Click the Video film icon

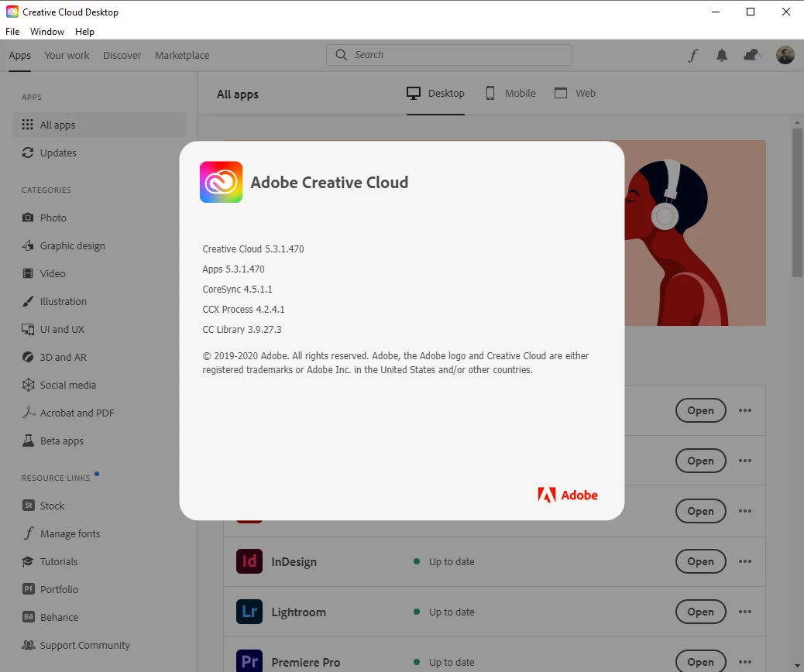click(x=28, y=273)
